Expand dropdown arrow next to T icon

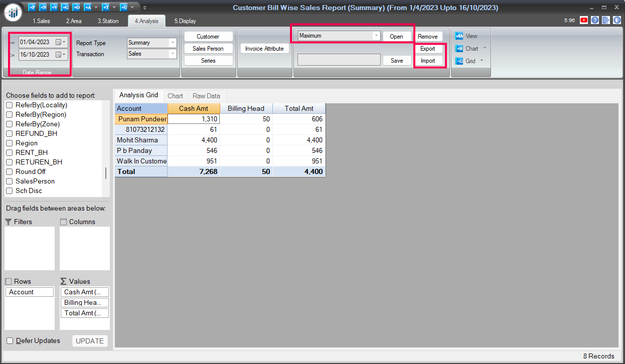[x=114, y=8]
